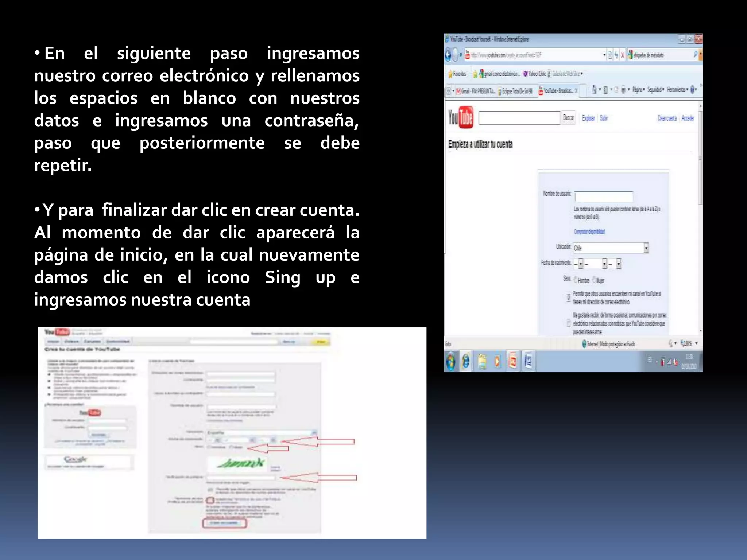Switch to the Gmail browser tab

point(475,91)
